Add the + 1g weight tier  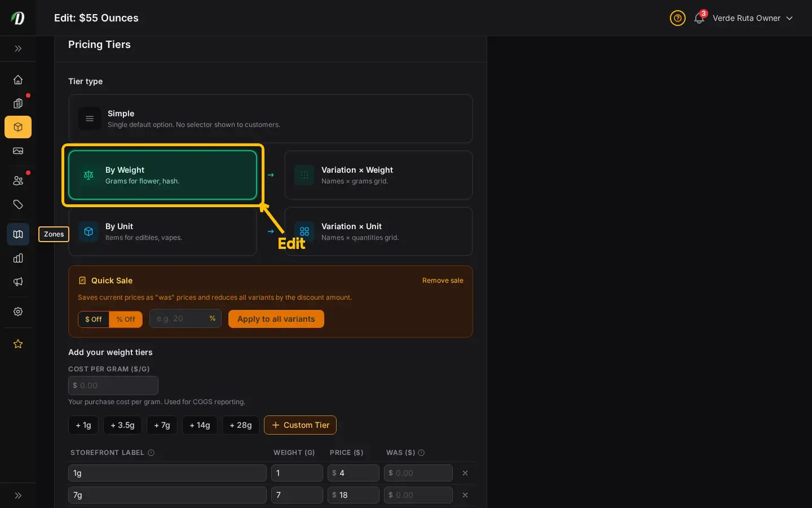(83, 425)
